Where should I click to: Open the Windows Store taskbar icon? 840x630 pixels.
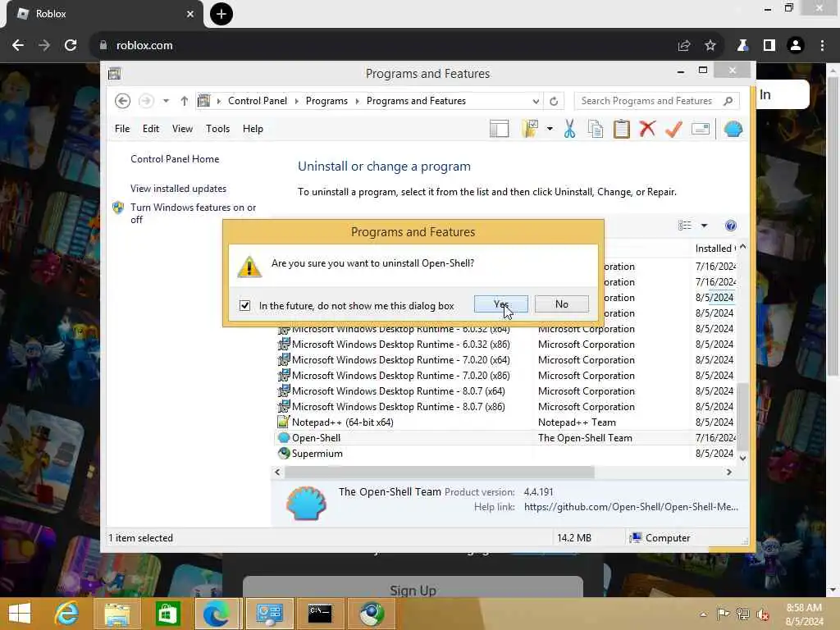tap(167, 614)
